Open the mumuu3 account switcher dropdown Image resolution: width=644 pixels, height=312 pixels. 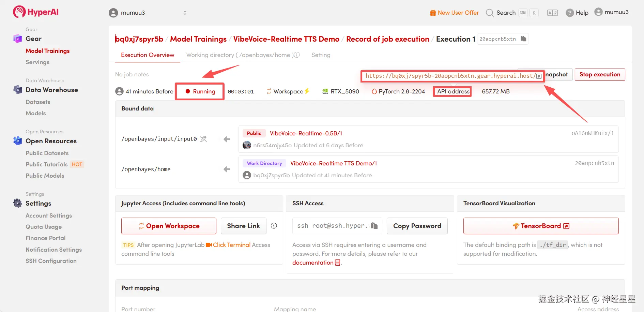[x=148, y=13]
